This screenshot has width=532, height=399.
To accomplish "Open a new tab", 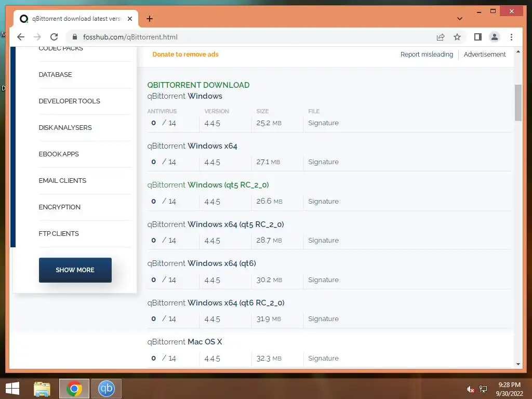I will tap(150, 19).
